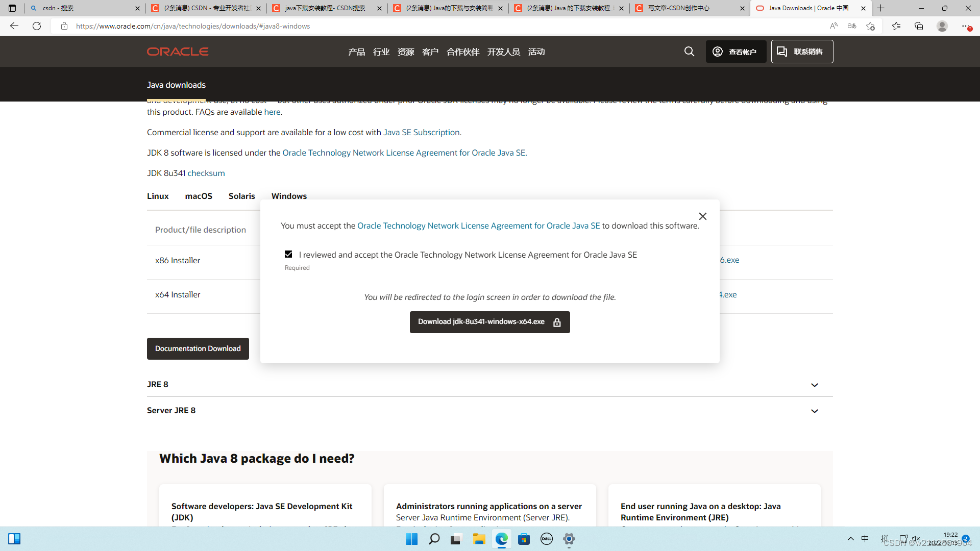Switch to the Solaris tab
980x551 pixels.
(241, 196)
